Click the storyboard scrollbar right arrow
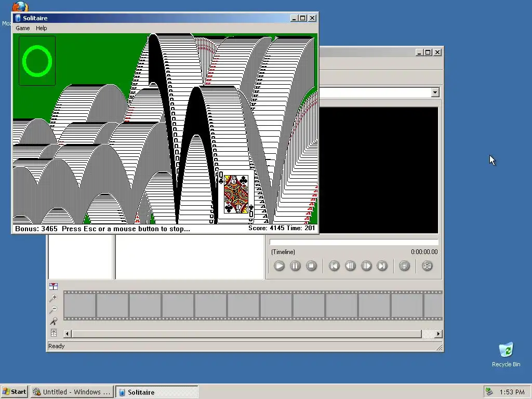 (438, 334)
